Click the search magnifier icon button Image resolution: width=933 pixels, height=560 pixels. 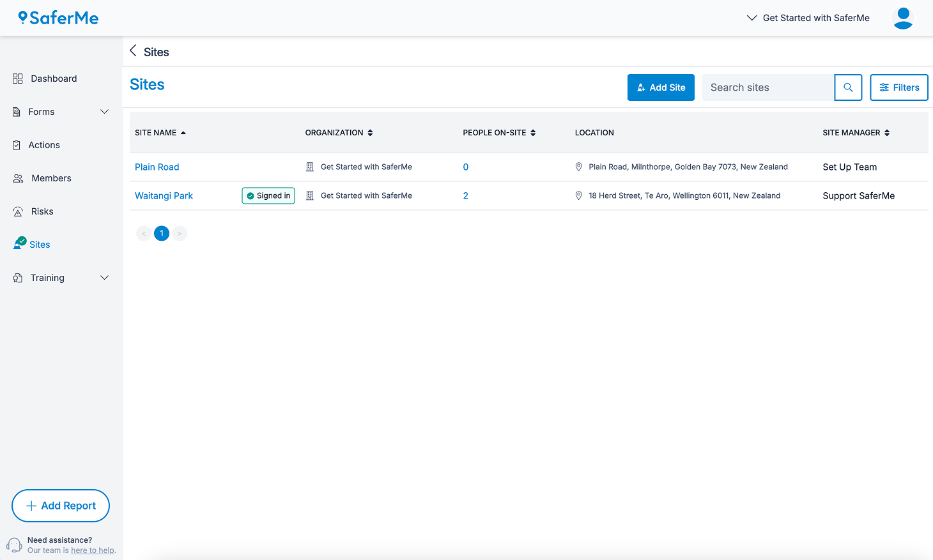[848, 87]
